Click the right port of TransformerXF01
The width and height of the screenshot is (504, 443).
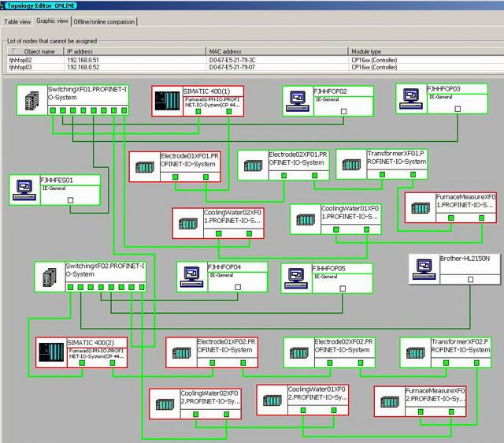click(x=413, y=174)
